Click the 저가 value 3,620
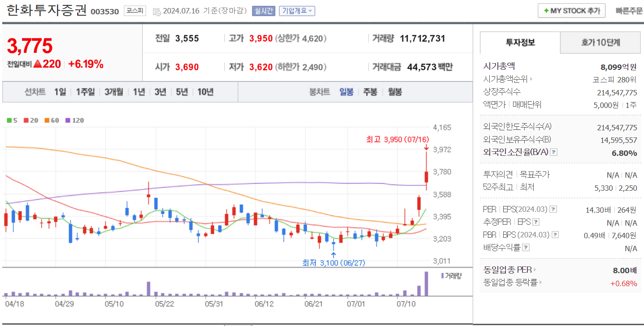The image size is (644, 326). (x=261, y=67)
